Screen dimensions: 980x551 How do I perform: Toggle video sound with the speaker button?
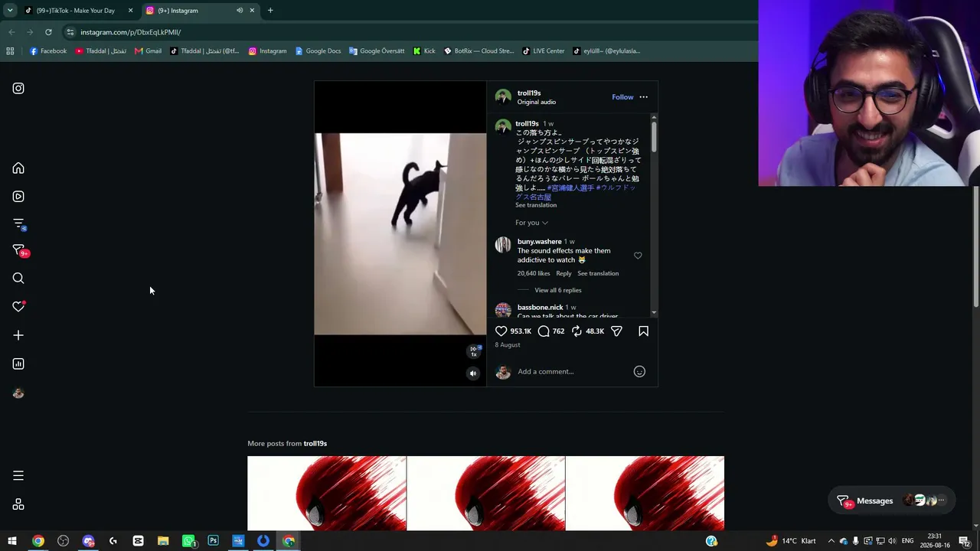point(473,373)
